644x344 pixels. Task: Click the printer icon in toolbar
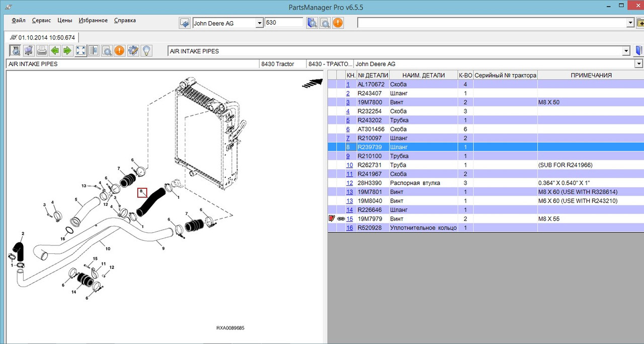click(x=42, y=50)
